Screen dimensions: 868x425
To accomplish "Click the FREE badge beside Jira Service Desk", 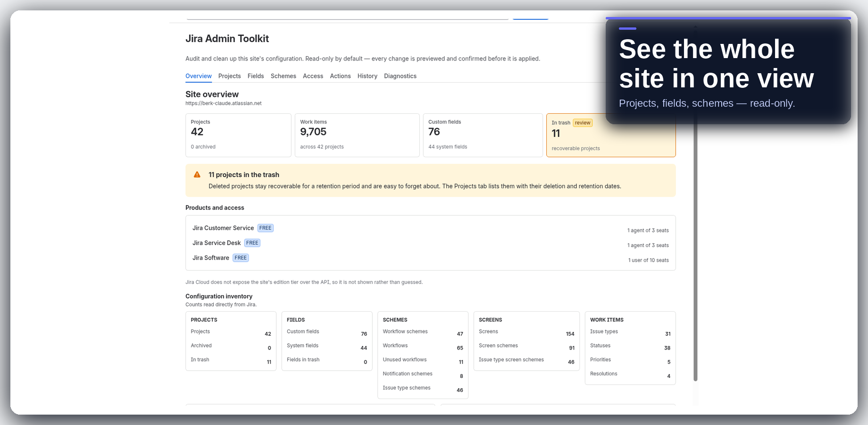I will (252, 243).
